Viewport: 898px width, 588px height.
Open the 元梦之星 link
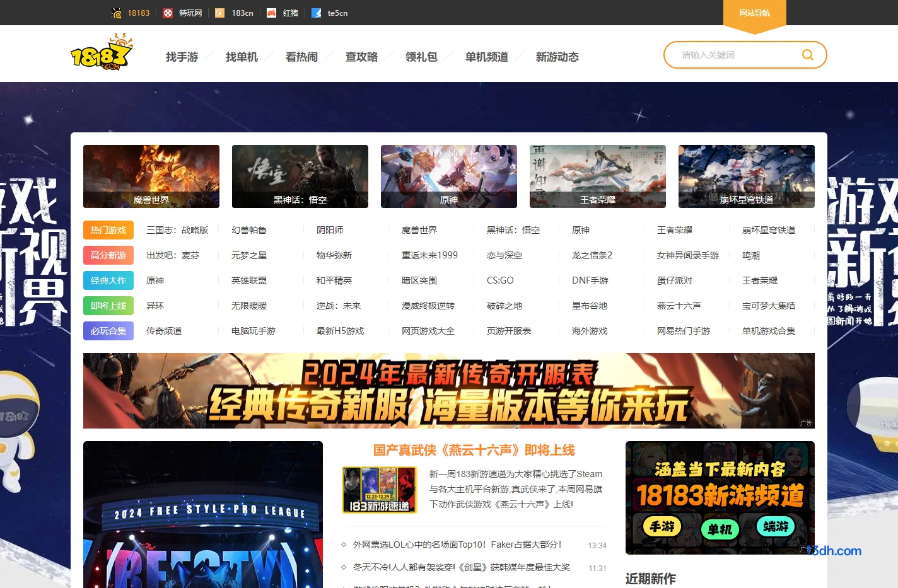point(249,255)
